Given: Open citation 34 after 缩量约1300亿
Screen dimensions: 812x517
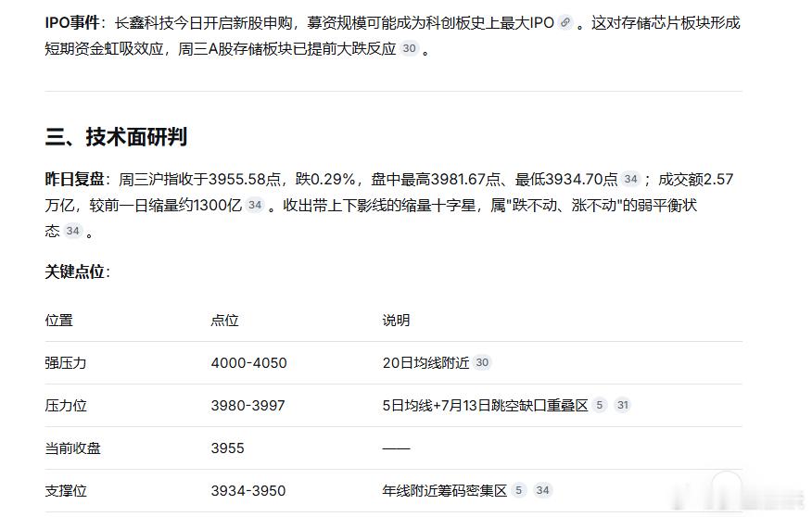Looking at the screenshot, I should click(x=254, y=205).
